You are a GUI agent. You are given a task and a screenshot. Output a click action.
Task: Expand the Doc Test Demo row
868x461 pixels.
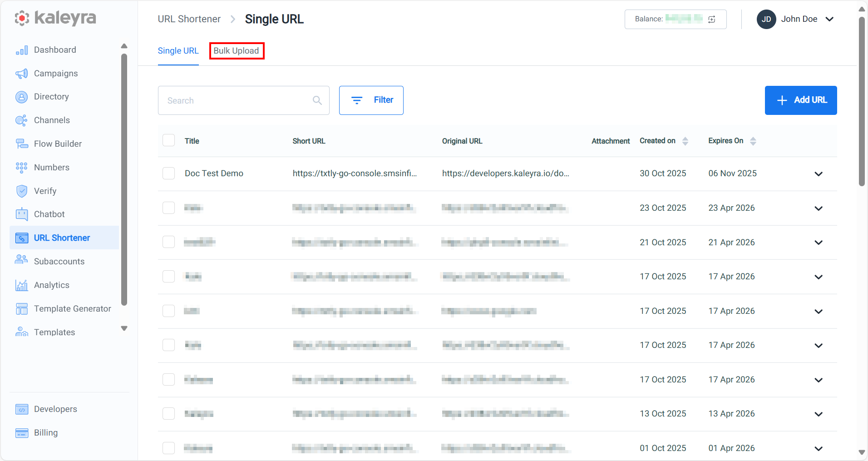(819, 174)
